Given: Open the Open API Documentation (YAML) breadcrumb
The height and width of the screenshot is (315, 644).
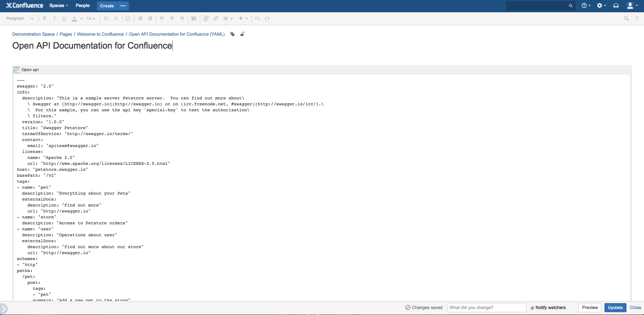Looking at the screenshot, I should 177,34.
